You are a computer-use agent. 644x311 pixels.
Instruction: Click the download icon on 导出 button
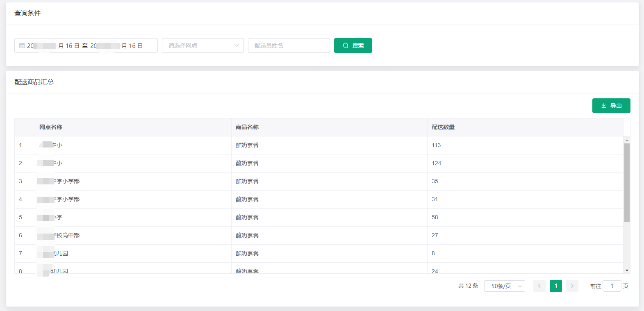point(604,106)
